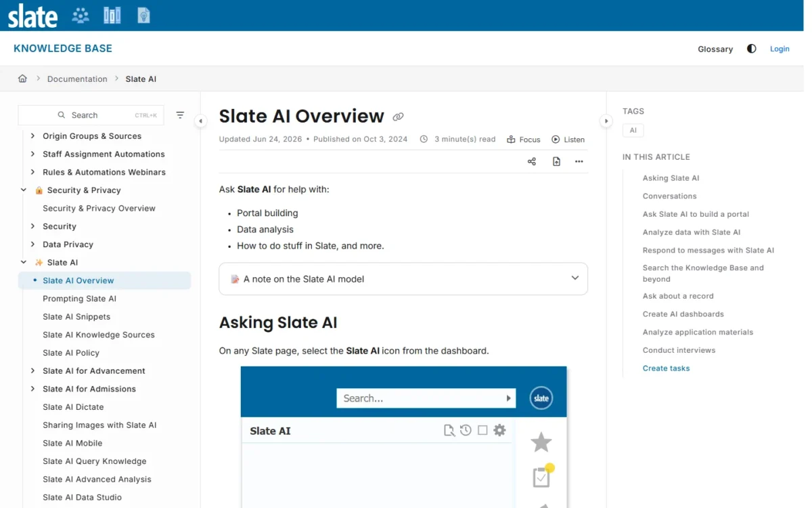Jump to Asking Slate AI section
Viewport: 812px width, 508px height.
[x=671, y=178]
